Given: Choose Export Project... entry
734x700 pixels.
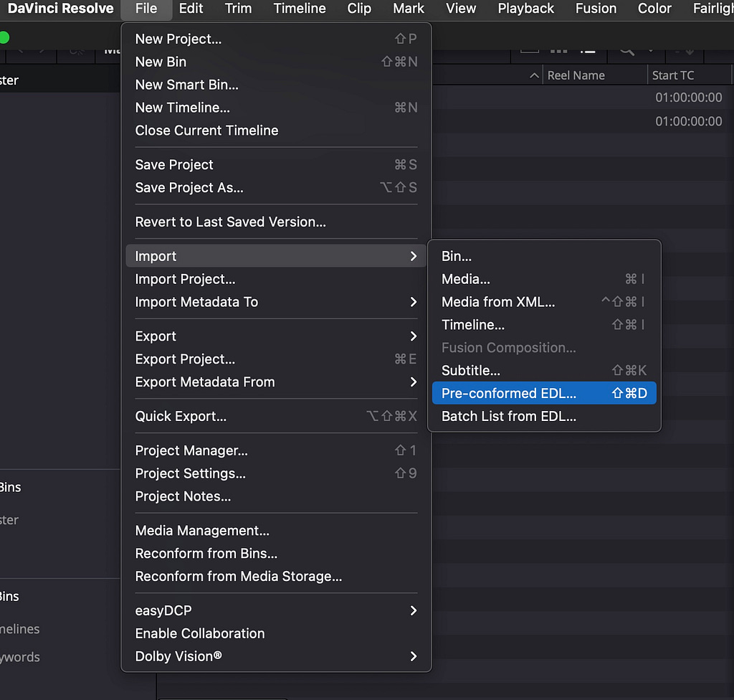Looking at the screenshot, I should pos(276,359).
